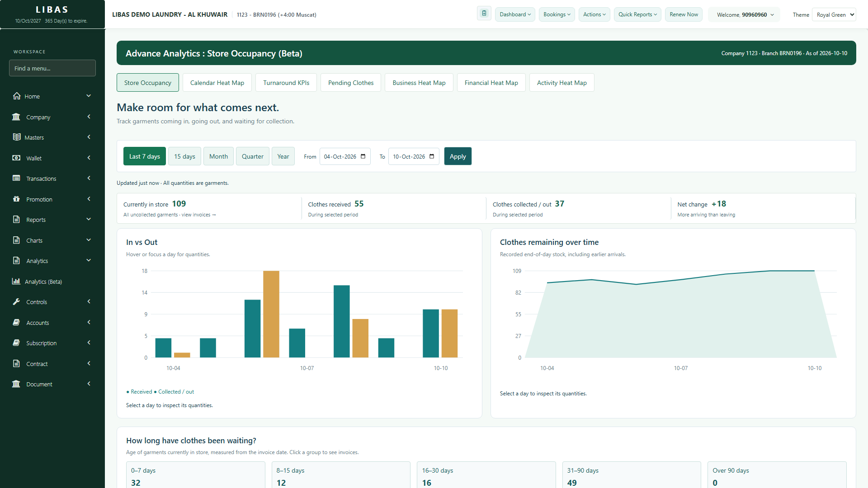Open the From date calendar picker icon

click(x=363, y=156)
